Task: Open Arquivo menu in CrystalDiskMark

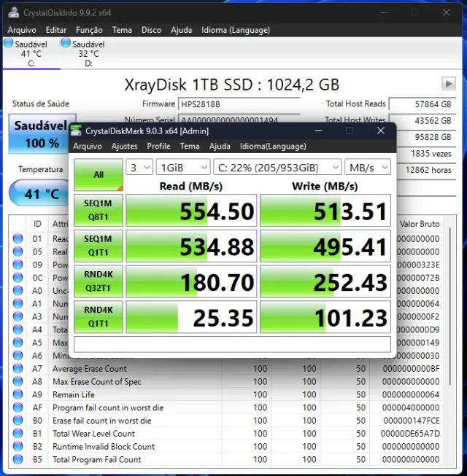Action: click(x=88, y=147)
